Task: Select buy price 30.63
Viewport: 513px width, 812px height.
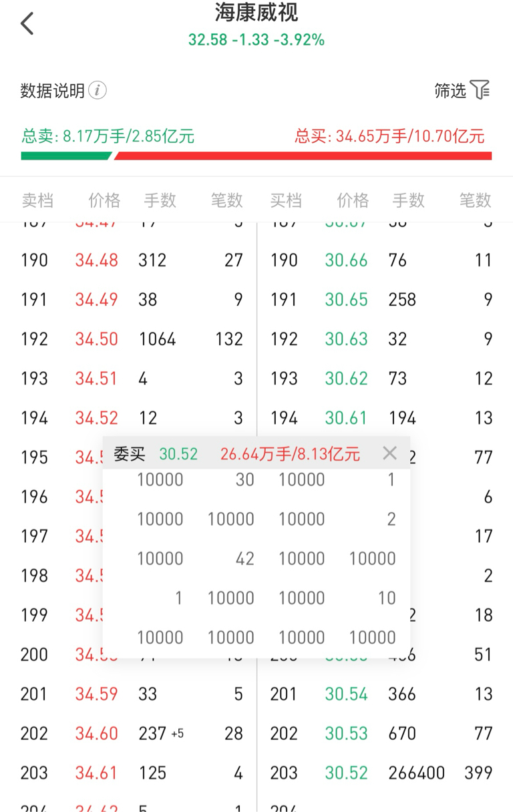Action: (346, 339)
